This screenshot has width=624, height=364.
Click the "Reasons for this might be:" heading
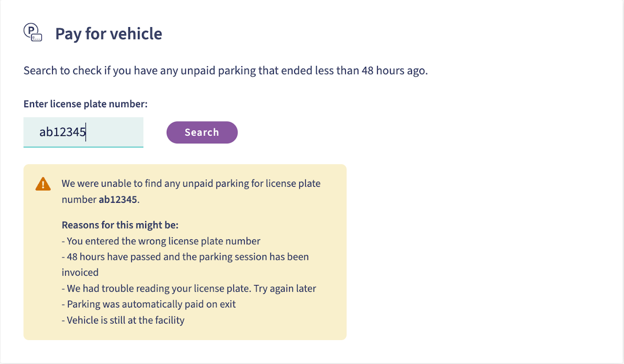[120, 225]
